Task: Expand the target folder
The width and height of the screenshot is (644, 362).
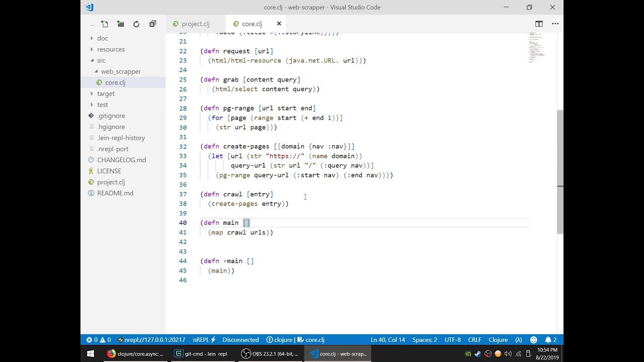Action: pos(106,94)
